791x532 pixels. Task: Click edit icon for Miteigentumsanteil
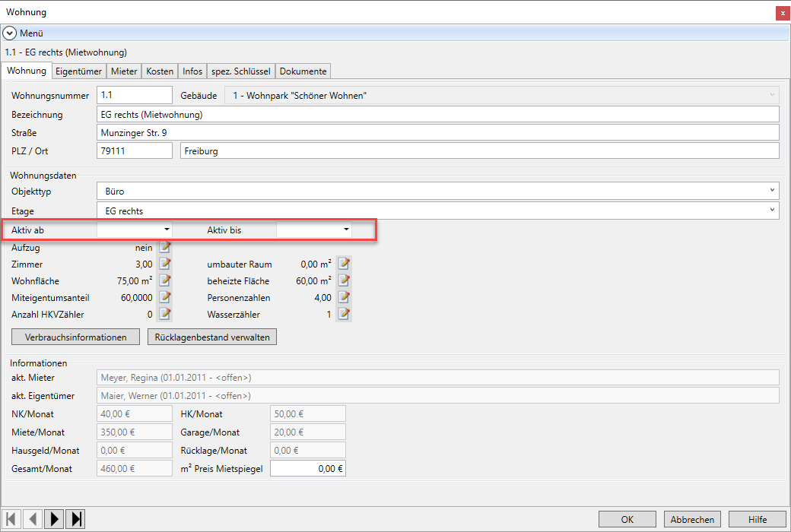[165, 297]
